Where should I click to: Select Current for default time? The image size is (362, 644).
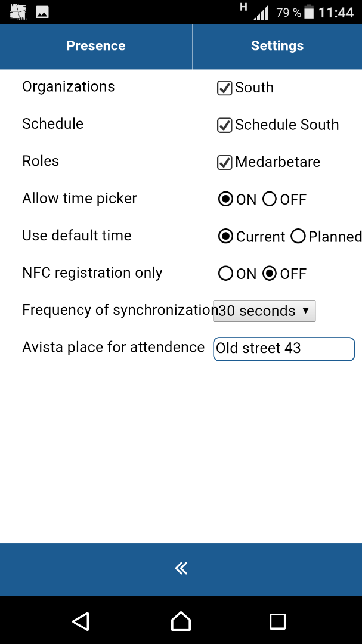coord(225,237)
